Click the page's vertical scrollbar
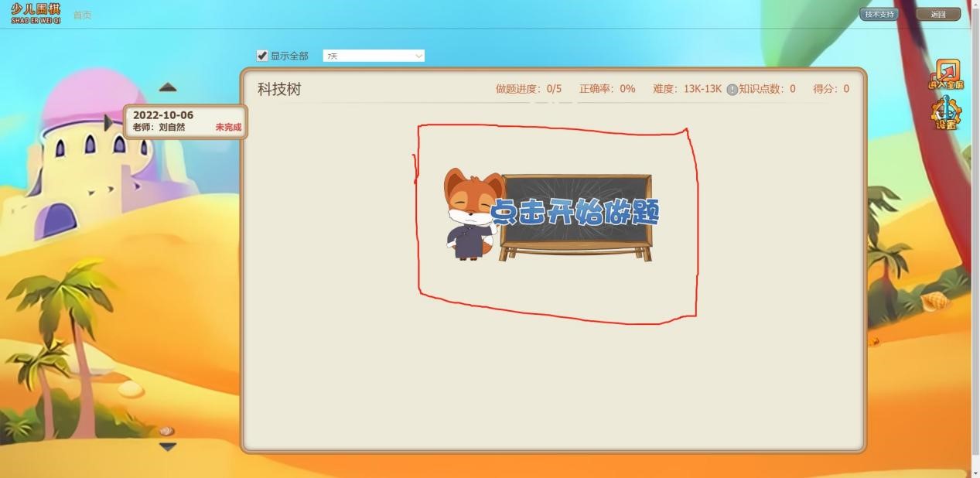Screen dimensions: 980x478 click(x=975, y=232)
